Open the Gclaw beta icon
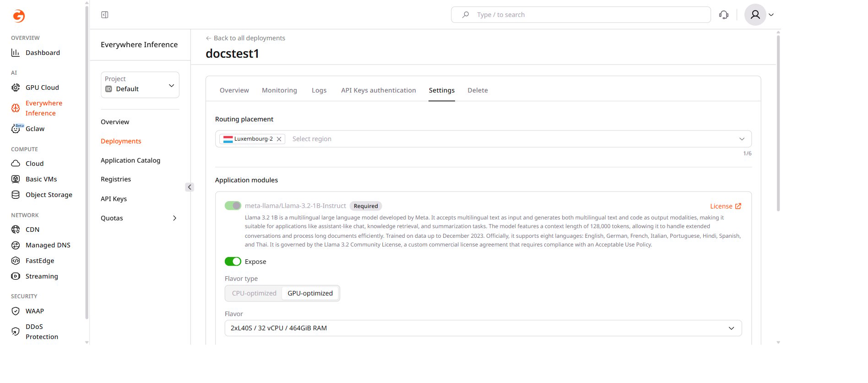868x383 pixels. tap(16, 129)
